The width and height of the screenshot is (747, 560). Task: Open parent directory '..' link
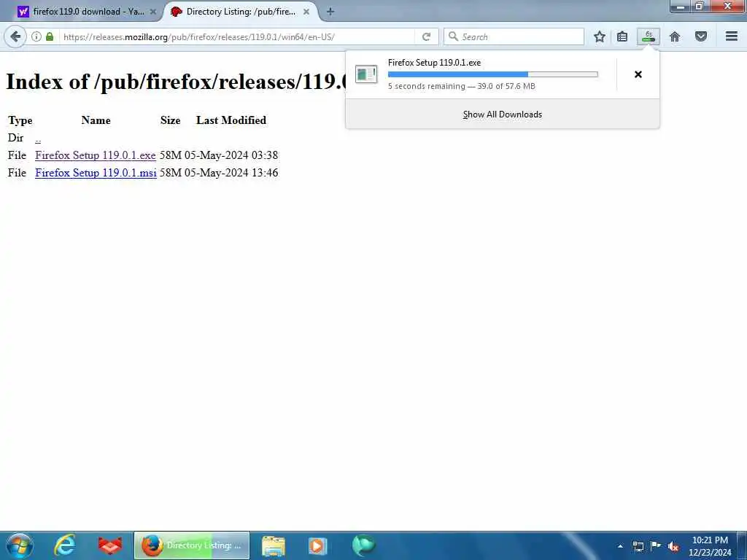38,138
